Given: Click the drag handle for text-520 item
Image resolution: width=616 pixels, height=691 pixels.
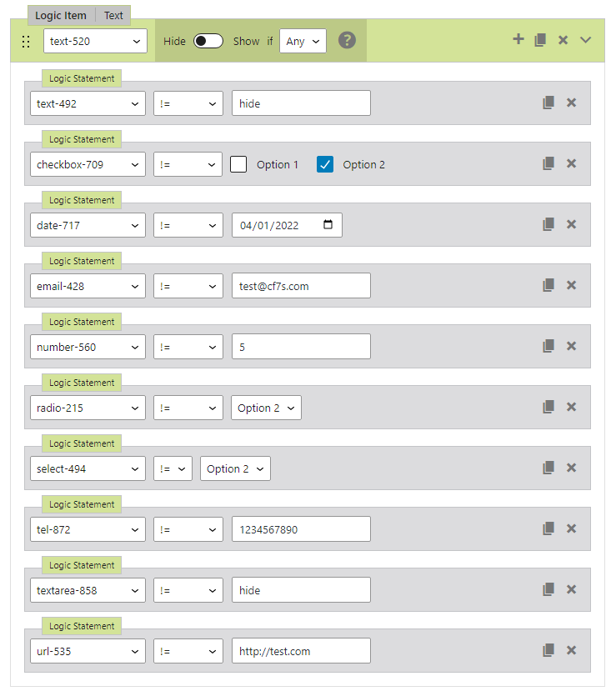Looking at the screenshot, I should (26, 41).
